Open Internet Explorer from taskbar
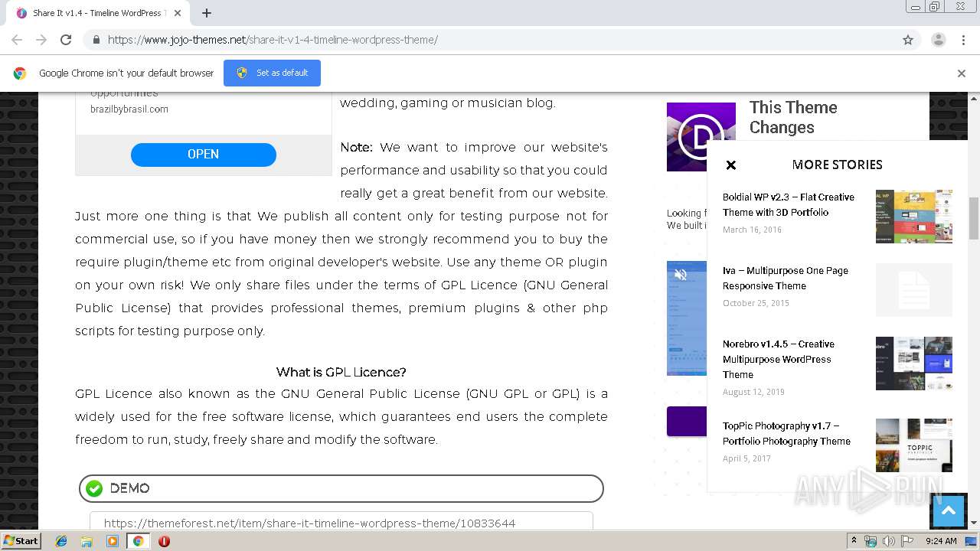Image resolution: width=980 pixels, height=551 pixels. (x=61, y=541)
